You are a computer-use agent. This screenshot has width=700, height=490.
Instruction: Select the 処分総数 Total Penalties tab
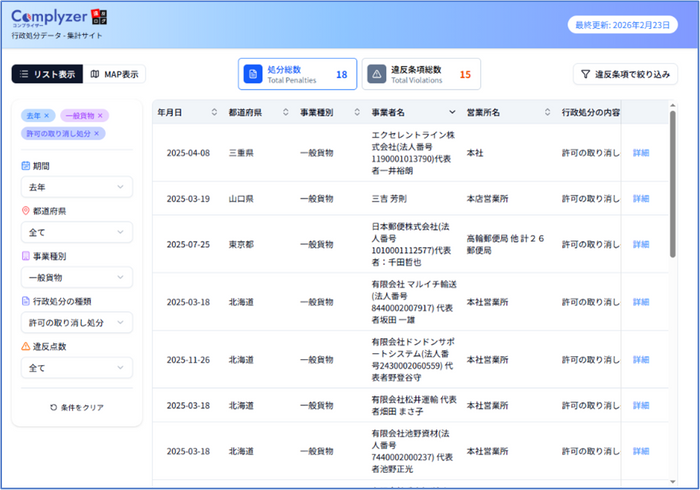click(296, 74)
